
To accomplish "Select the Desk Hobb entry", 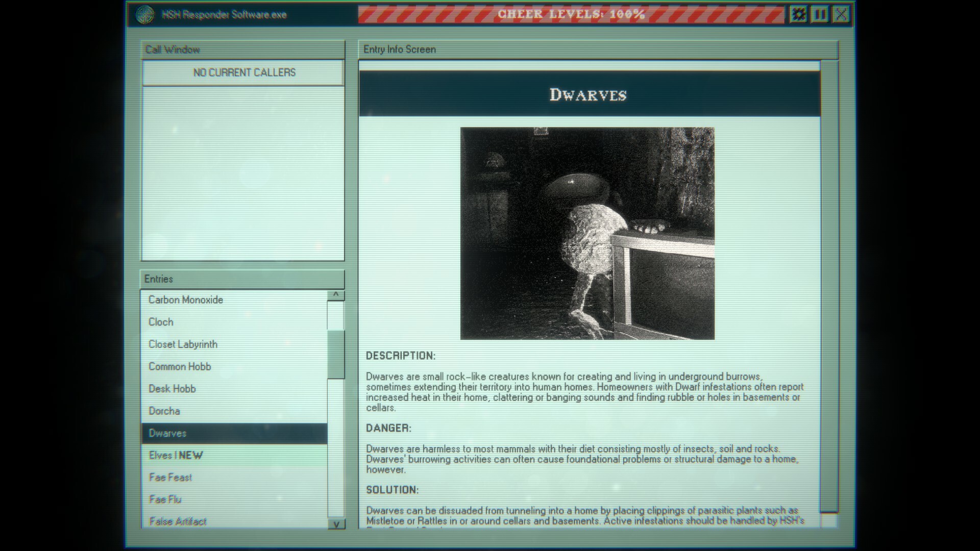I will [x=172, y=388].
